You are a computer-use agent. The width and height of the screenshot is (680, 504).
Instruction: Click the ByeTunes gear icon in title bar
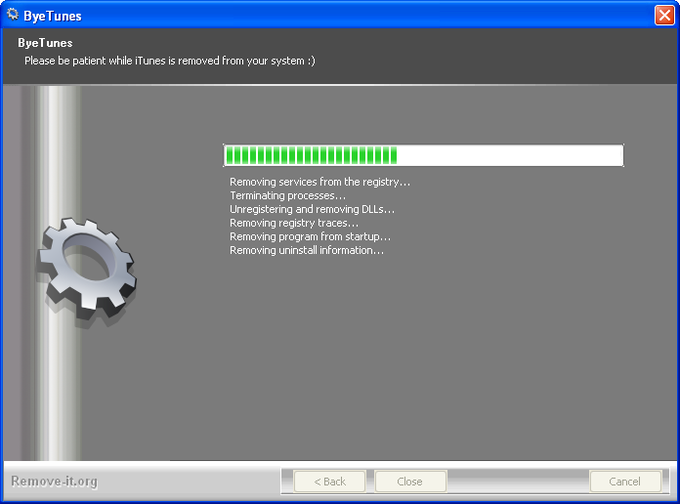13,15
